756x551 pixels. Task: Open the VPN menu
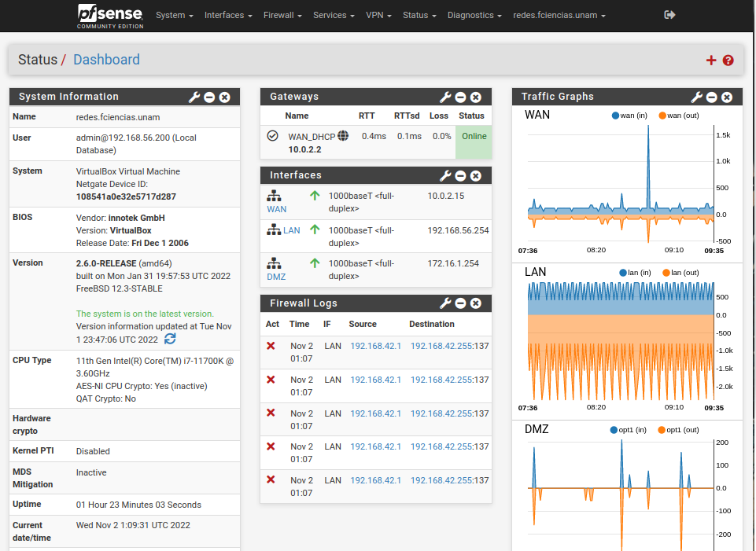pyautogui.click(x=379, y=15)
